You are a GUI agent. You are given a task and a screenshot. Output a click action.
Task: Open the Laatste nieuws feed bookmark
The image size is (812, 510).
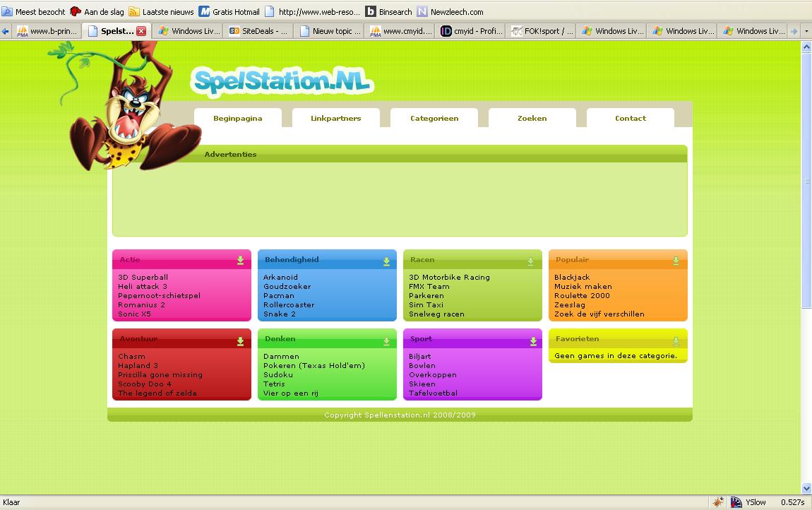[x=161, y=11]
